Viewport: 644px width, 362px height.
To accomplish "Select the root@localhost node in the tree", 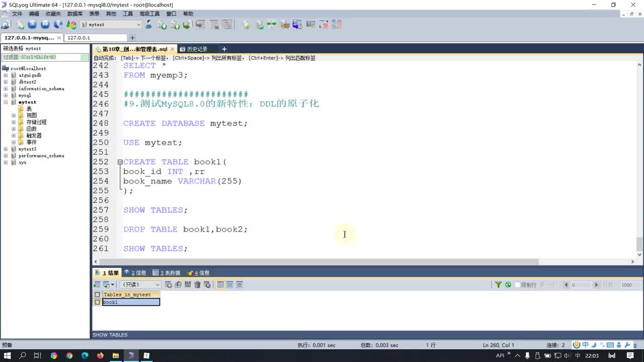I will coord(28,68).
